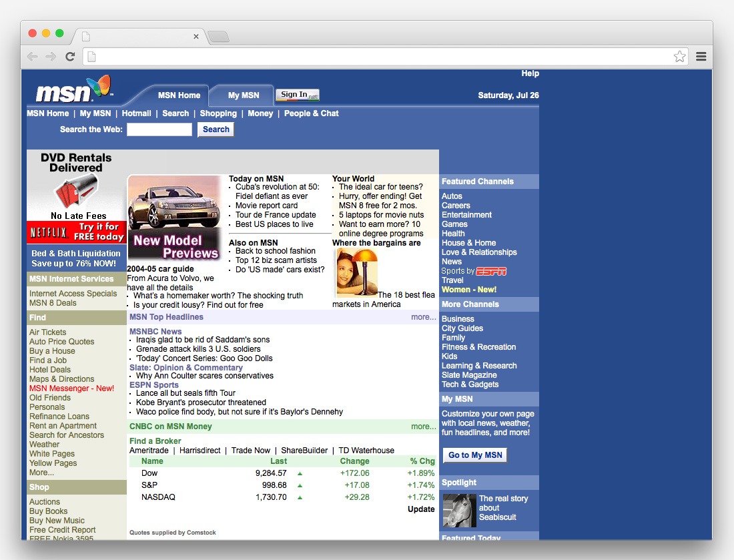Open Free Credit Report link
This screenshot has height=560, width=734.
(62, 529)
